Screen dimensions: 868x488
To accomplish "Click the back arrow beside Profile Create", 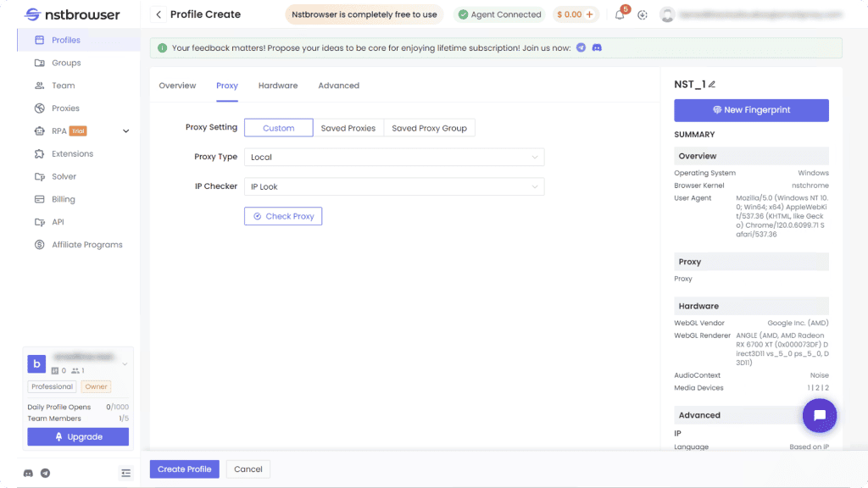I will coord(159,14).
